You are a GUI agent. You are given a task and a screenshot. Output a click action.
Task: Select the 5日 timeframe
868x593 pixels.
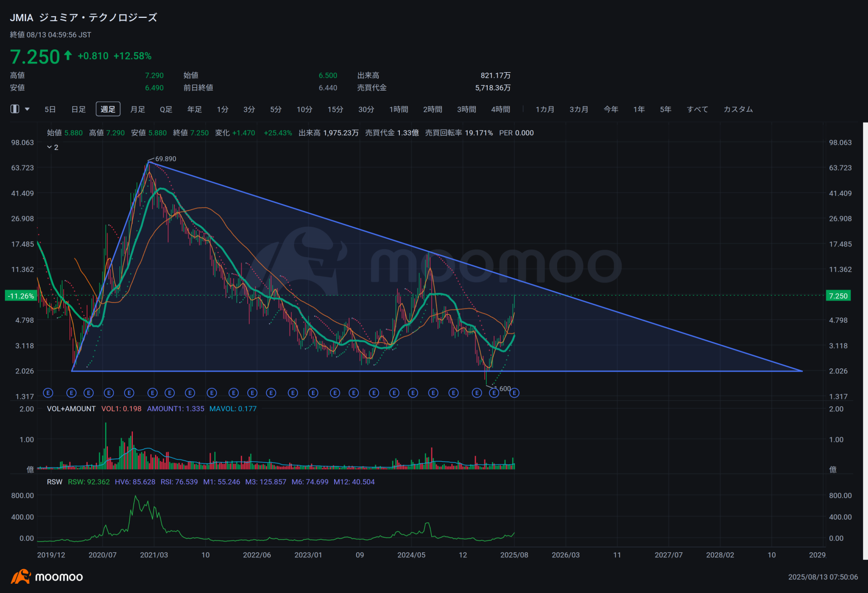pos(50,109)
